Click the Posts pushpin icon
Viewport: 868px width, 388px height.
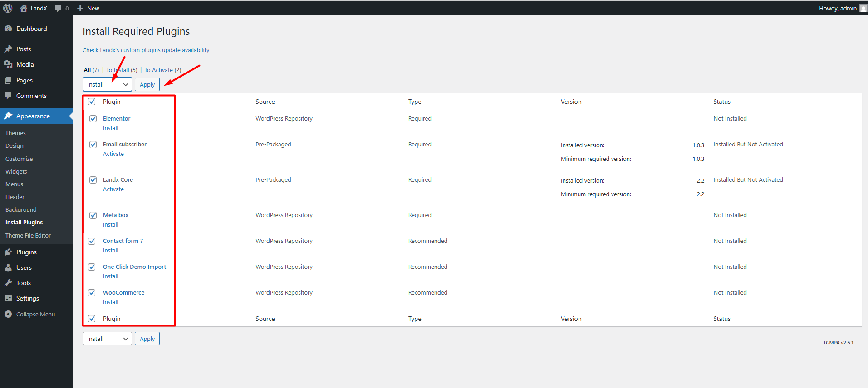point(8,49)
